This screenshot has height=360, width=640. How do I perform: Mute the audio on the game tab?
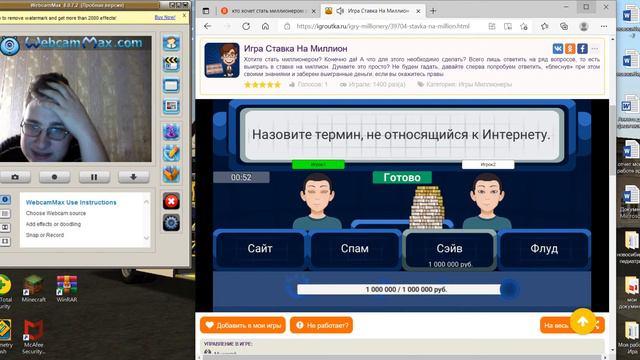tap(340, 11)
